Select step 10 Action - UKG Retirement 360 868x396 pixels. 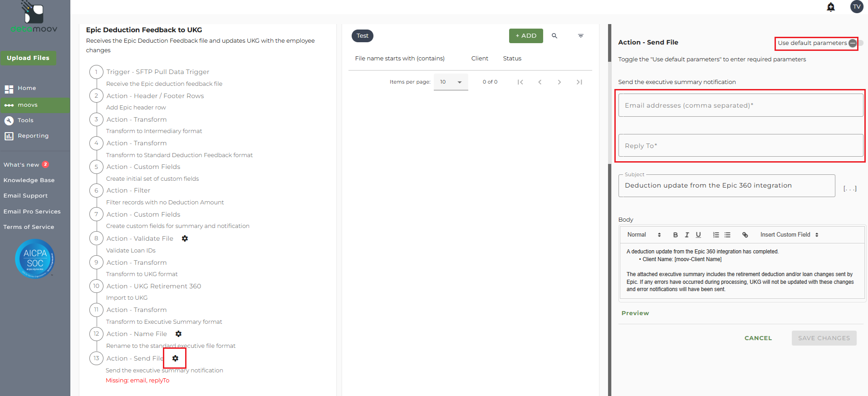154,286
